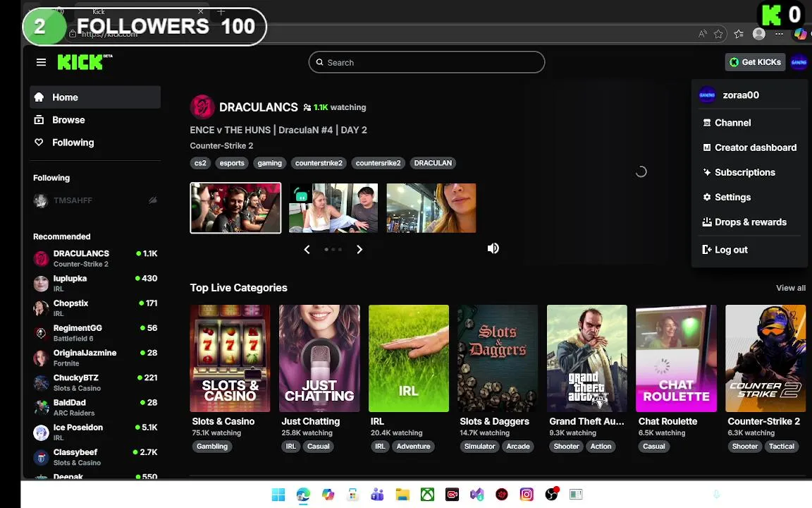Open Creator dashboard in profile menu

(x=749, y=147)
